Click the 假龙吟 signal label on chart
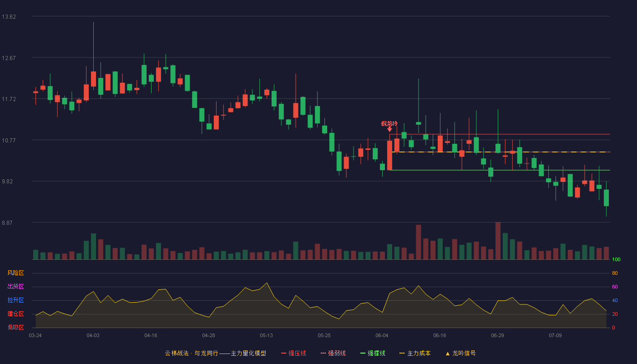The image size is (637, 364). pyautogui.click(x=389, y=123)
